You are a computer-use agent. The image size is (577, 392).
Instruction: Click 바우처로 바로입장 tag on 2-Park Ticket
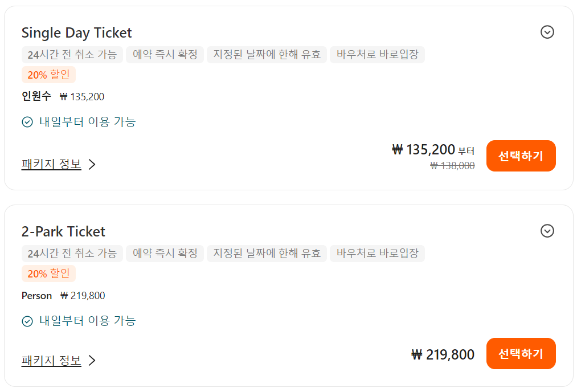click(377, 253)
